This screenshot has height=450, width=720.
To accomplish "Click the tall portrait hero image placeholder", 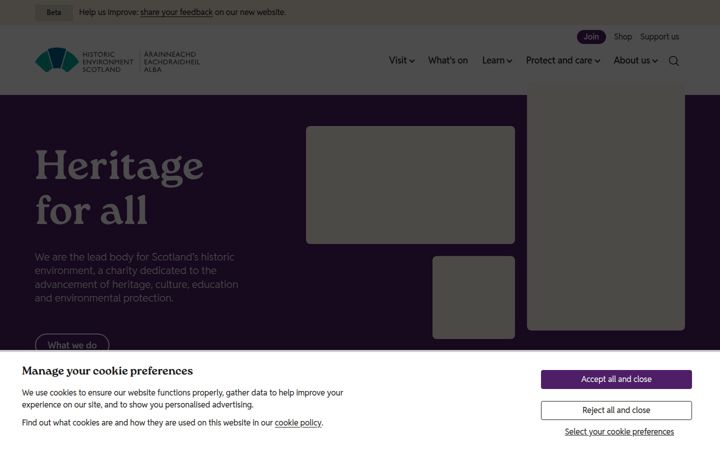I will pyautogui.click(x=606, y=206).
